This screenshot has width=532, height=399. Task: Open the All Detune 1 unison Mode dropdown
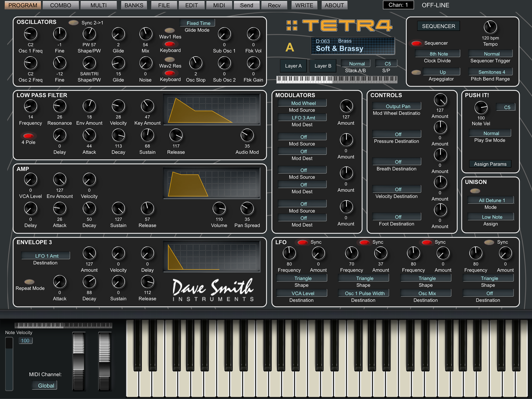491,200
